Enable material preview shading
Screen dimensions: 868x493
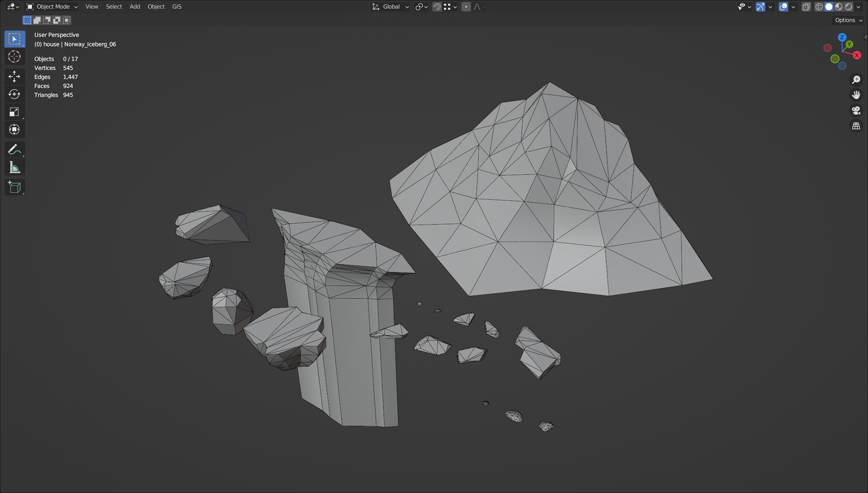click(x=839, y=7)
